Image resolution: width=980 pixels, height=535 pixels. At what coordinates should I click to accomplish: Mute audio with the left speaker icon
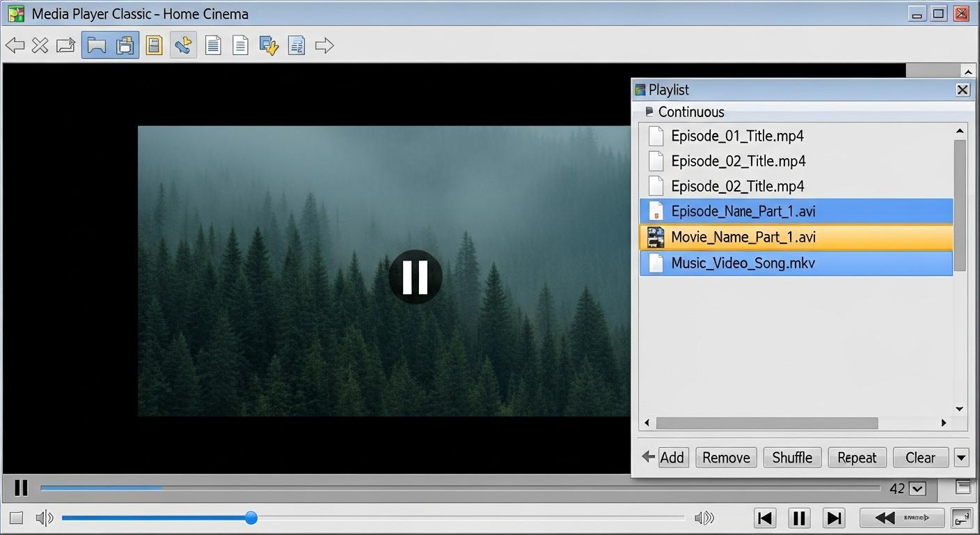[45, 518]
